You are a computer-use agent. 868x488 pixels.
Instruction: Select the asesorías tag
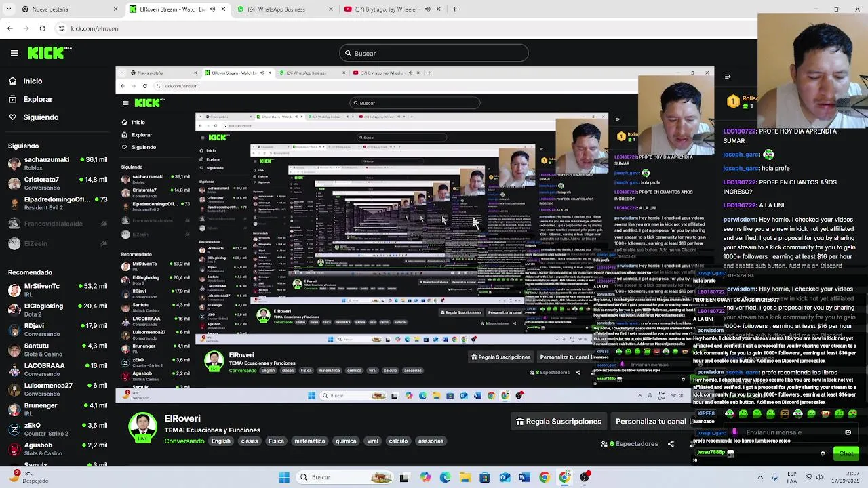(x=431, y=441)
